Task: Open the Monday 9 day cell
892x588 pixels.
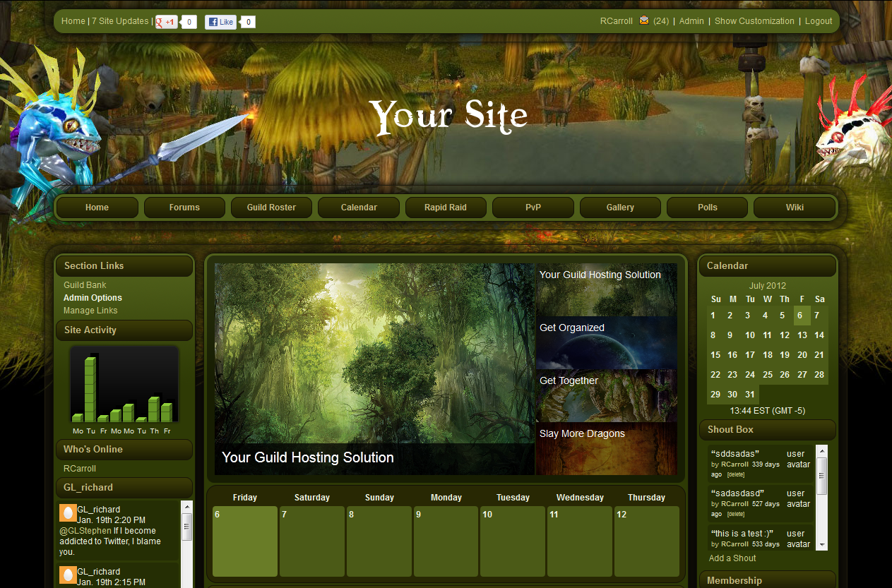Action: coord(446,541)
